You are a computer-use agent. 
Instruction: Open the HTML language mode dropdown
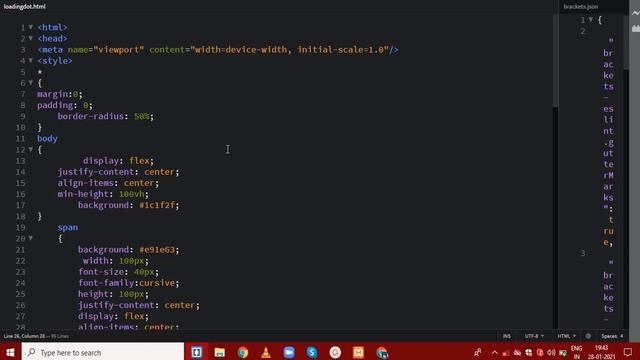pyautogui.click(x=567, y=336)
